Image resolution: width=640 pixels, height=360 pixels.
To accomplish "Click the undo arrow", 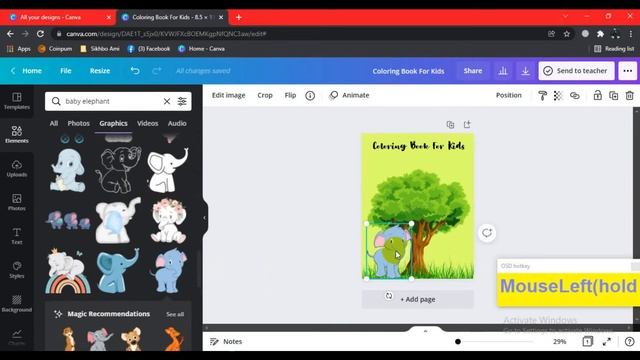I will [x=135, y=71].
